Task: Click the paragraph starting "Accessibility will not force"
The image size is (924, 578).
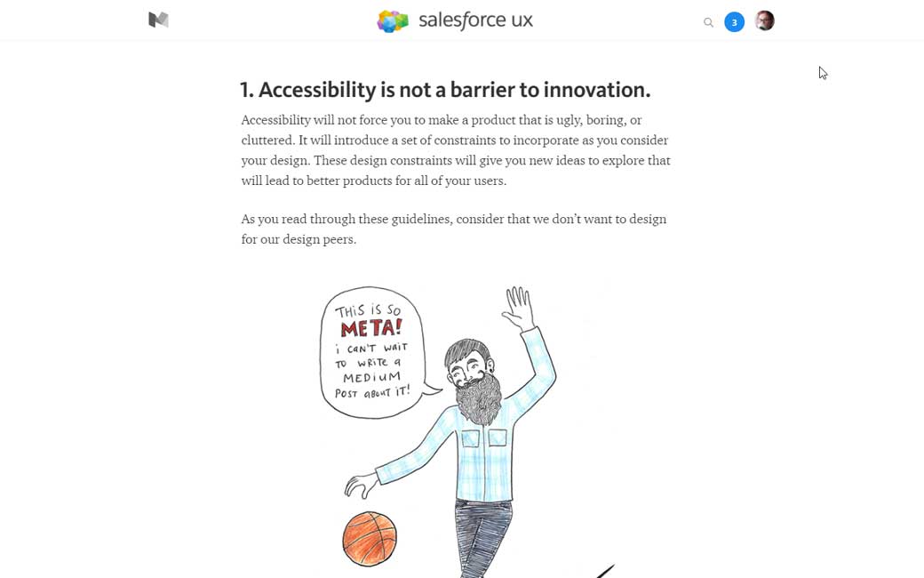Action: coord(455,150)
